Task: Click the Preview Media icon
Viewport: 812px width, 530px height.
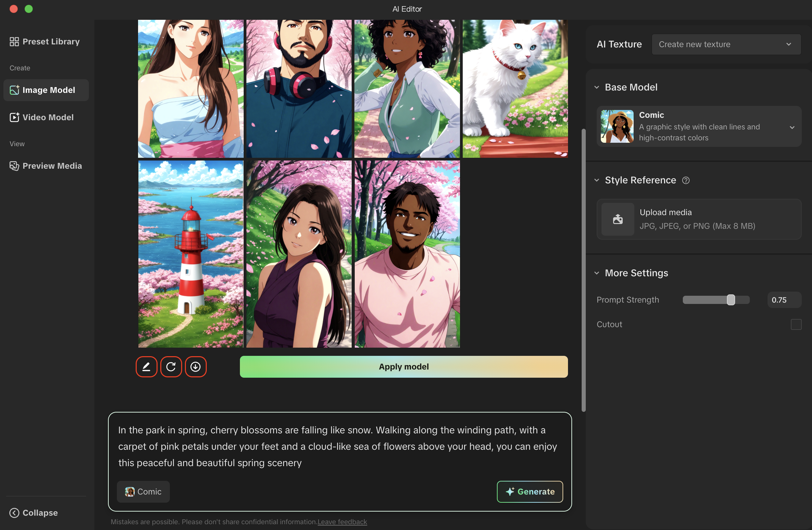Action: tap(14, 166)
